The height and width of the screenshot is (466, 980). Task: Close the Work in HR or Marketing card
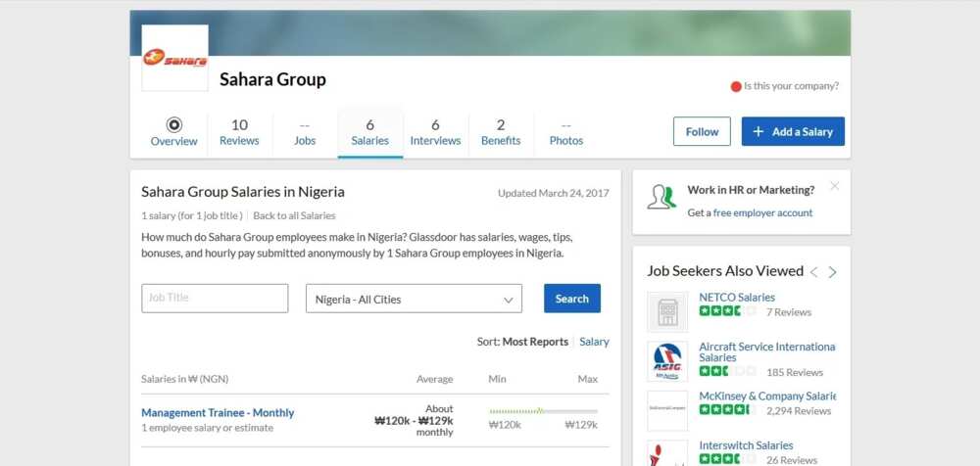pos(835,186)
